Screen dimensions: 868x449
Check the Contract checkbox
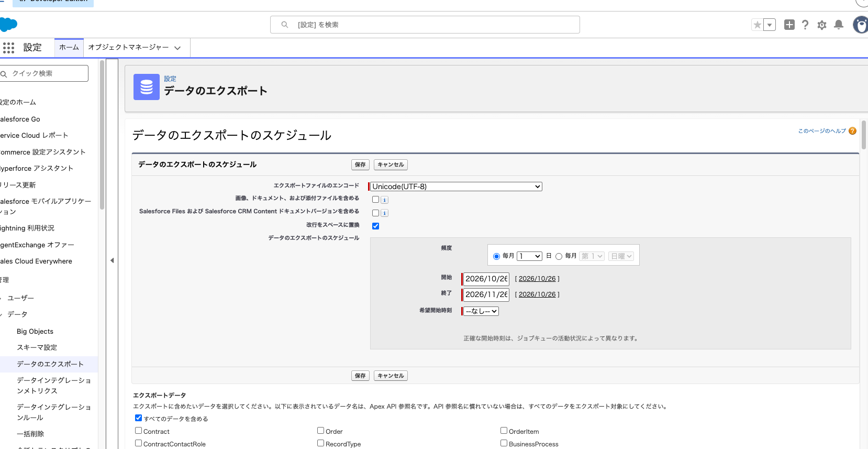click(x=138, y=431)
